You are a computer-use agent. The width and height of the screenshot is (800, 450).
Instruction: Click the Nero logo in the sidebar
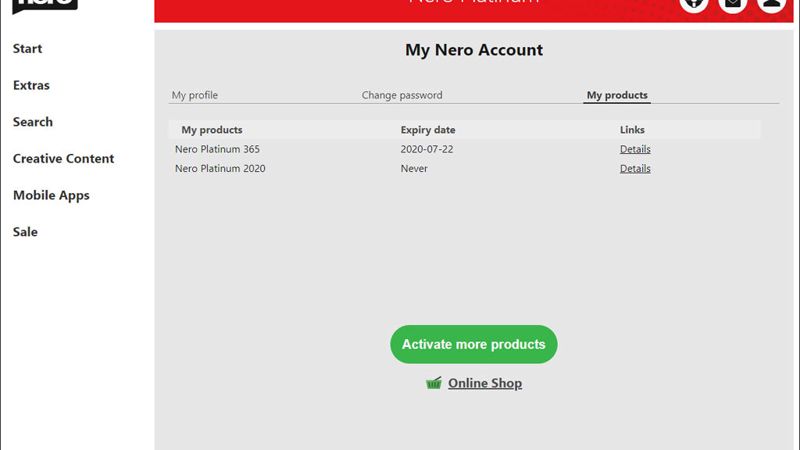(x=45, y=6)
